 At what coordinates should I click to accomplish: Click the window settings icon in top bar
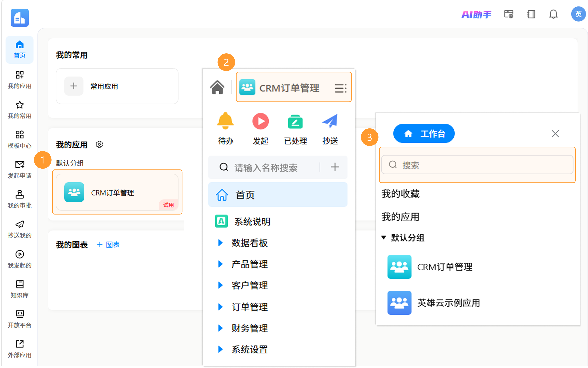[x=509, y=14]
